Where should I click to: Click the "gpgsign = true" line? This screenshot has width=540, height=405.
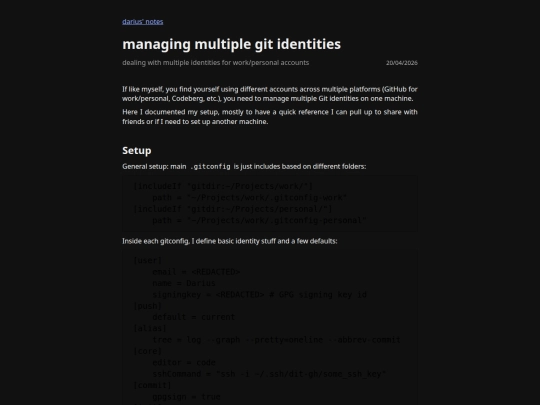[186, 397]
